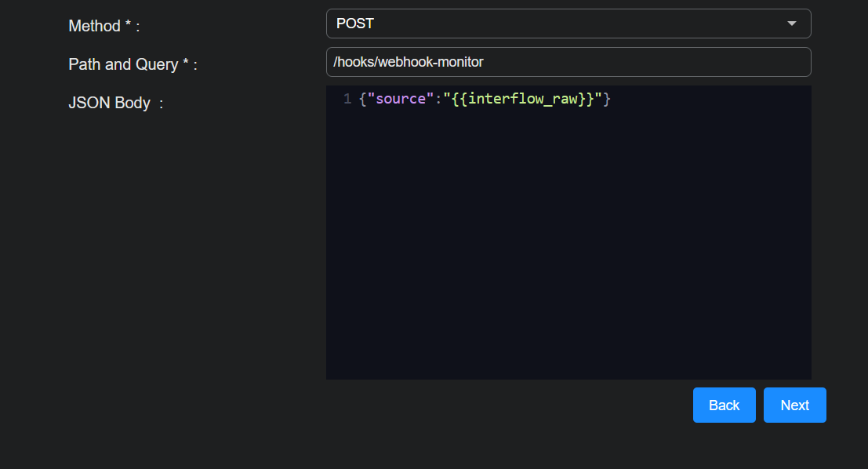Image resolution: width=868 pixels, height=469 pixels.
Task: Click bottom area of the code editor
Action: pyautogui.click(x=568, y=361)
